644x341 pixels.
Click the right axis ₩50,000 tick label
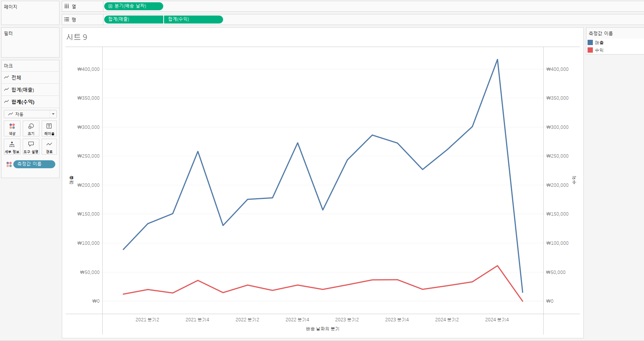[556, 272]
